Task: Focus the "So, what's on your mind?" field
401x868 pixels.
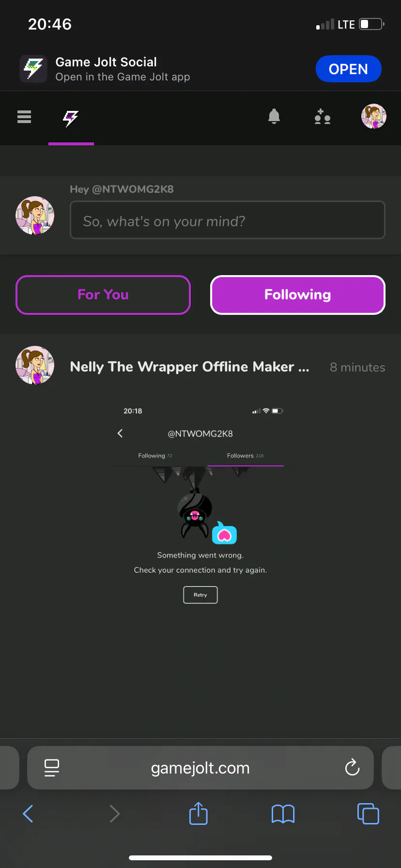Action: (228, 220)
